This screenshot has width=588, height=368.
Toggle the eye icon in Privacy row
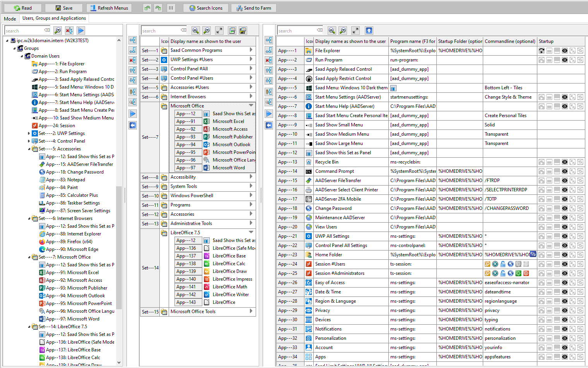565,310
